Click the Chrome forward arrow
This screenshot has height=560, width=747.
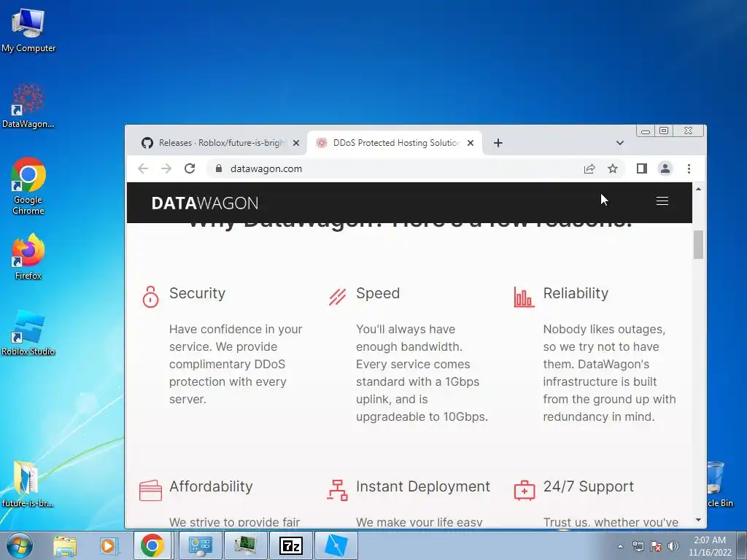pos(166,168)
